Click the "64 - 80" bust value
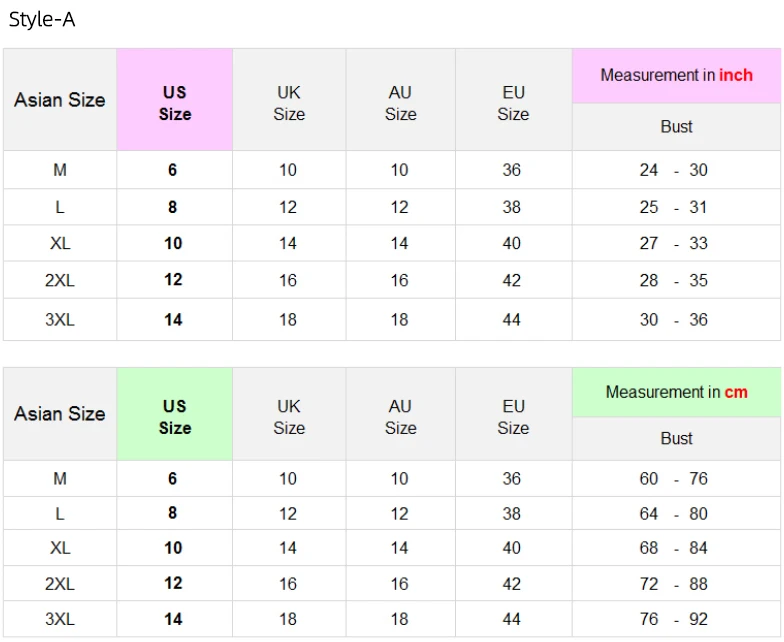784x642 pixels. tap(674, 513)
